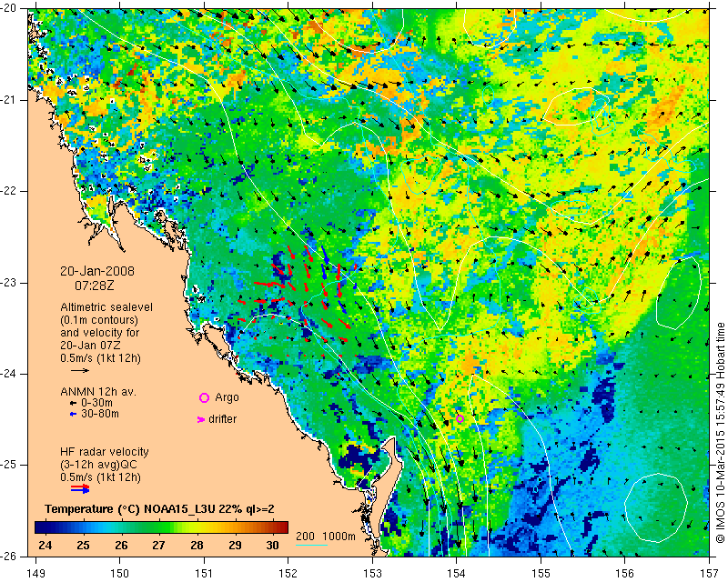Screen dimensions: 728x582
Task: Click the latitude axis label '-22'
Action: coord(9,191)
